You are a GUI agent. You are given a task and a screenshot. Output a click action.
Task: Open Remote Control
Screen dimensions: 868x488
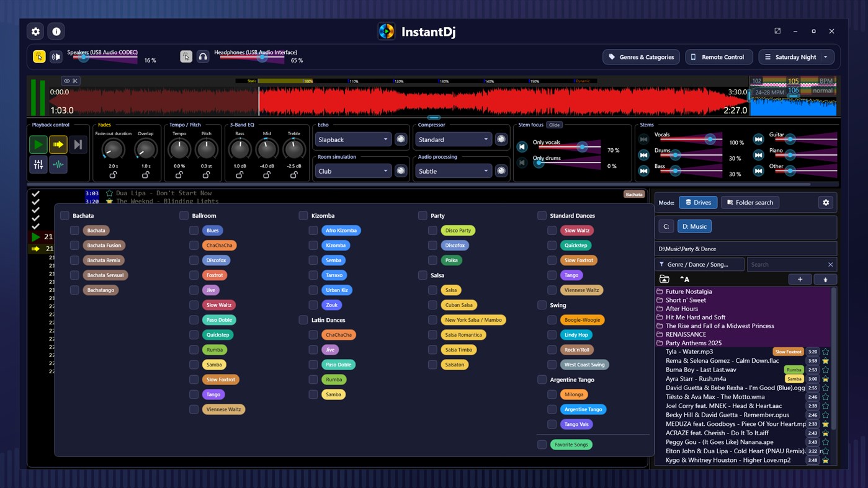718,57
